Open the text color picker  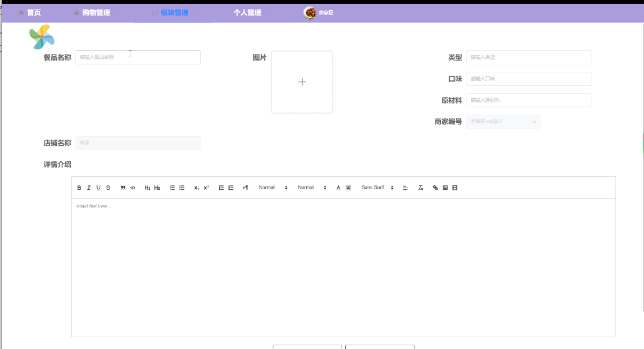(x=338, y=188)
